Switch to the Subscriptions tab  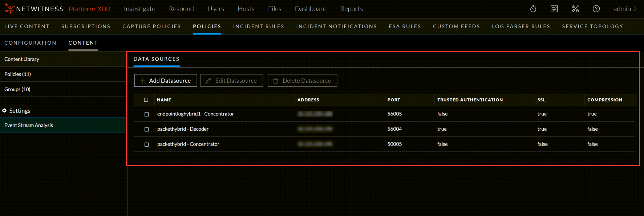click(86, 27)
